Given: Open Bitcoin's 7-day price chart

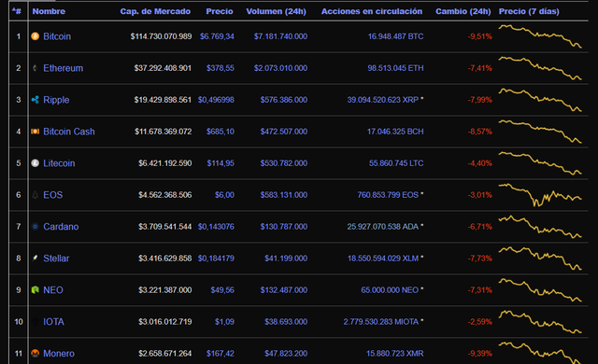Looking at the screenshot, I should coord(540,36).
